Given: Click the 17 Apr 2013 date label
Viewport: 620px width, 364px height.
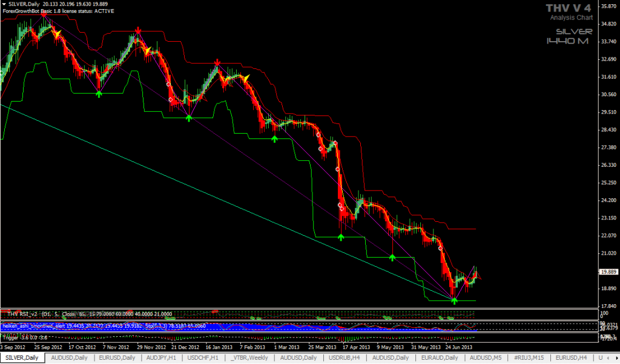Looking at the screenshot, I should (356, 348).
